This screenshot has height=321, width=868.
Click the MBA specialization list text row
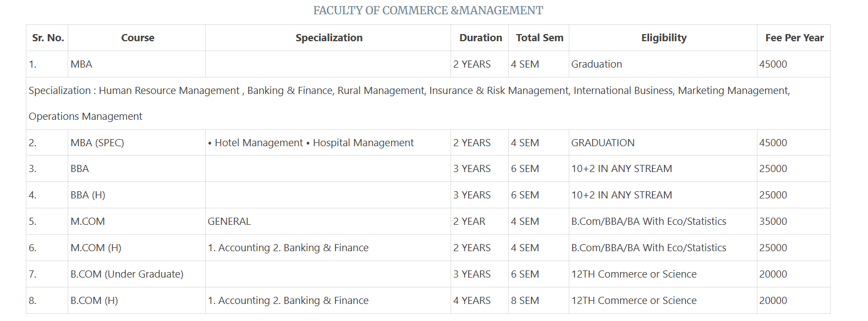click(x=409, y=91)
